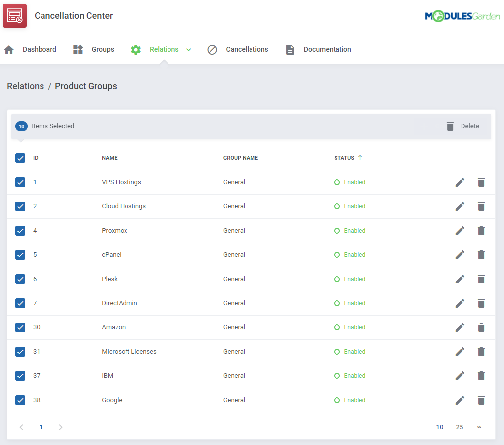Delete the cPanel relation
The image size is (504, 445).
[481, 255]
